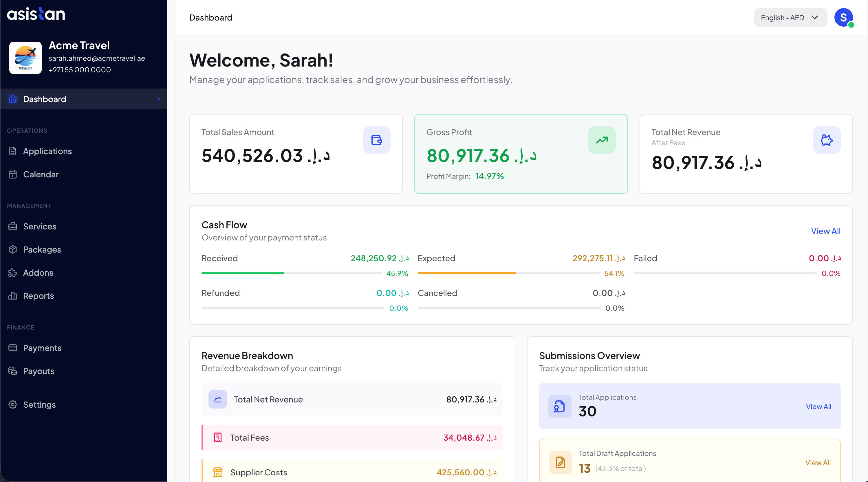Click the green Received progress bar
The image size is (868, 482).
[243, 273]
